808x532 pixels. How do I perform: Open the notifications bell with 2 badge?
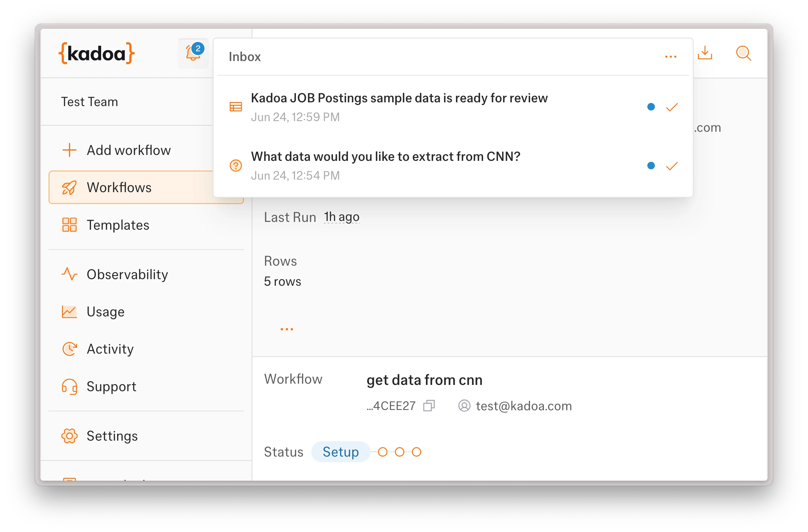pyautogui.click(x=193, y=53)
